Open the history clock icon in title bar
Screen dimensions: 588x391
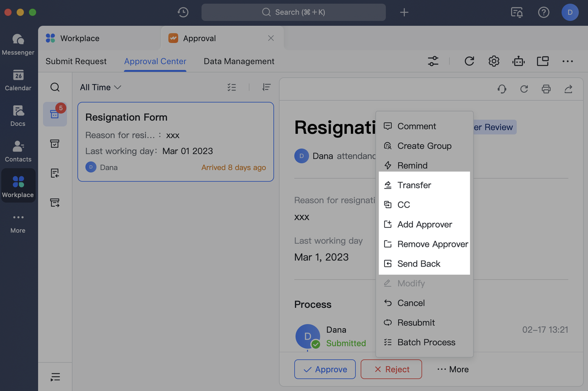tap(183, 12)
